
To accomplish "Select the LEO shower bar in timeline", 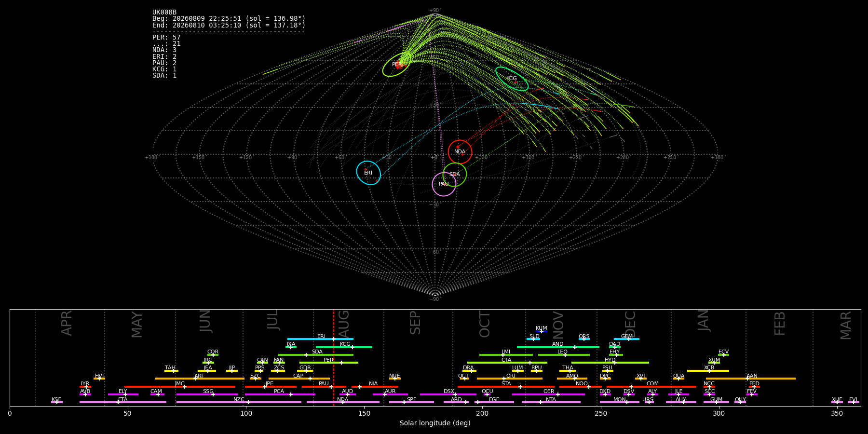I will coord(564,355).
